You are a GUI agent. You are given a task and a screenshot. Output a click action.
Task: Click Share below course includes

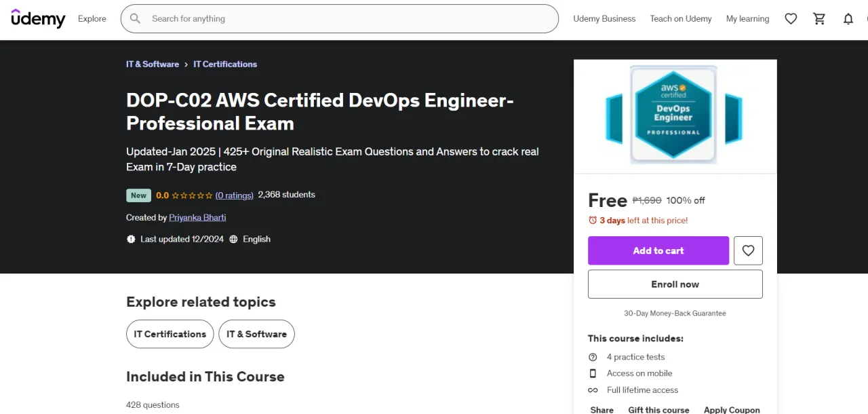(602, 410)
